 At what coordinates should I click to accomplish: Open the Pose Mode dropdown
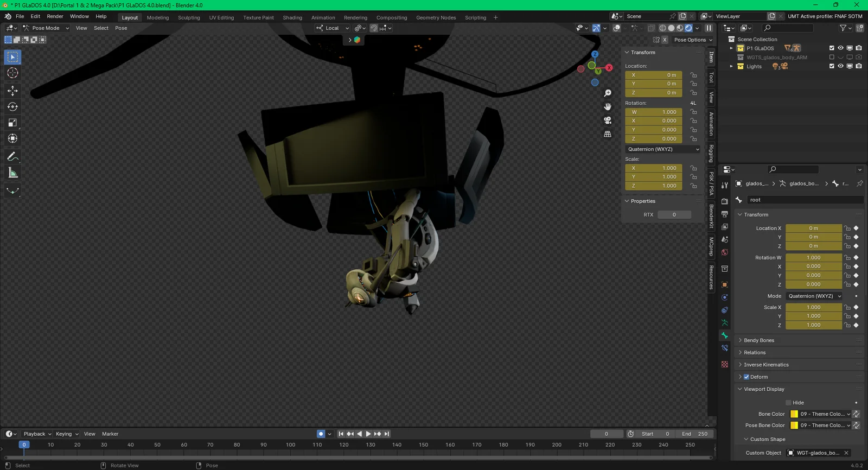46,28
